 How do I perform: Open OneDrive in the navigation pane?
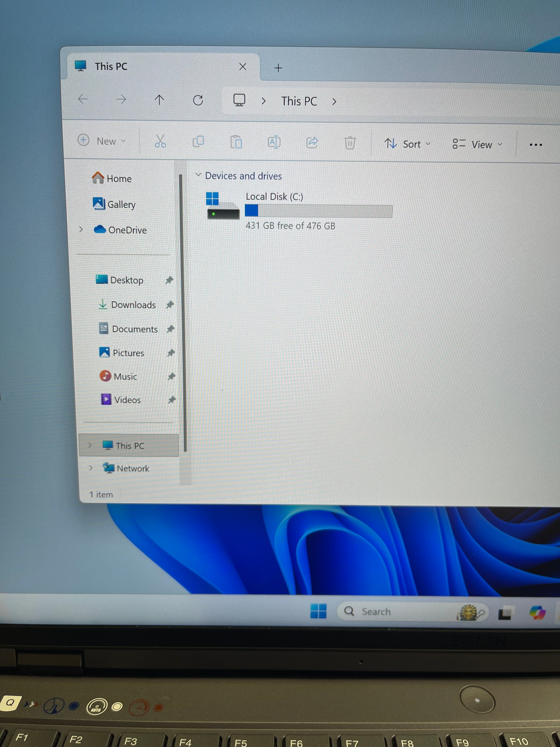(120, 230)
